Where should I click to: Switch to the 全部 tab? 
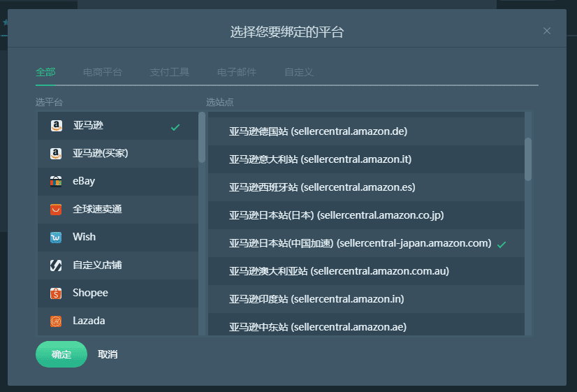45,72
